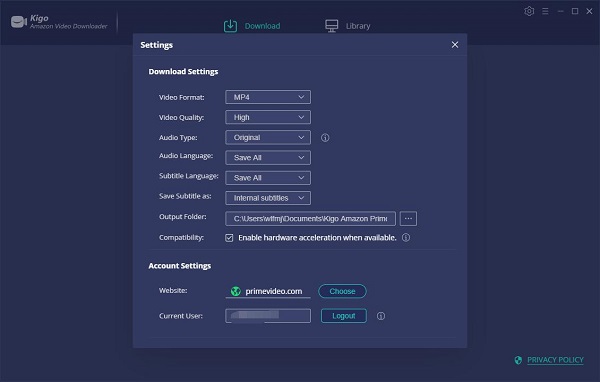Switch to the Library tab
The width and height of the screenshot is (600, 382).
tap(347, 26)
